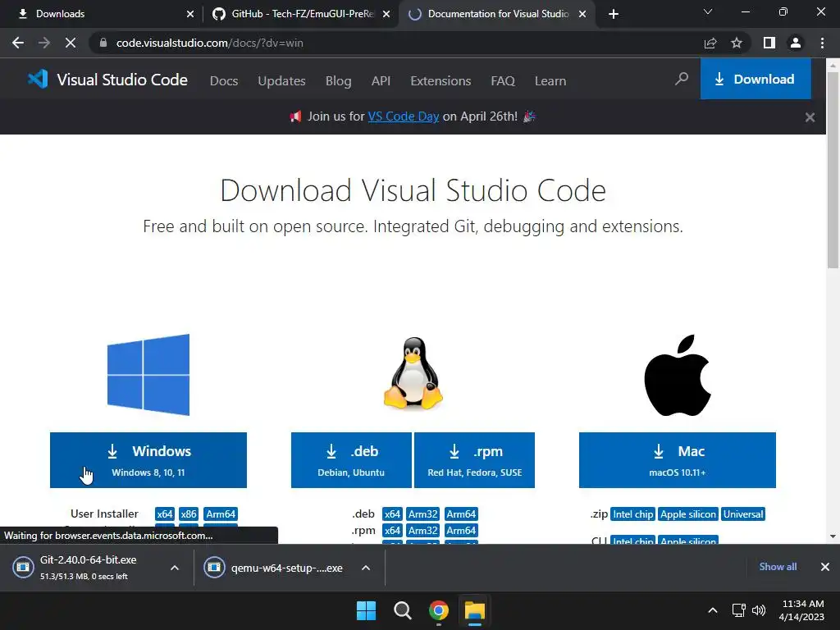Select .zip Intel chip link
The image size is (840, 630).
pyautogui.click(x=632, y=514)
